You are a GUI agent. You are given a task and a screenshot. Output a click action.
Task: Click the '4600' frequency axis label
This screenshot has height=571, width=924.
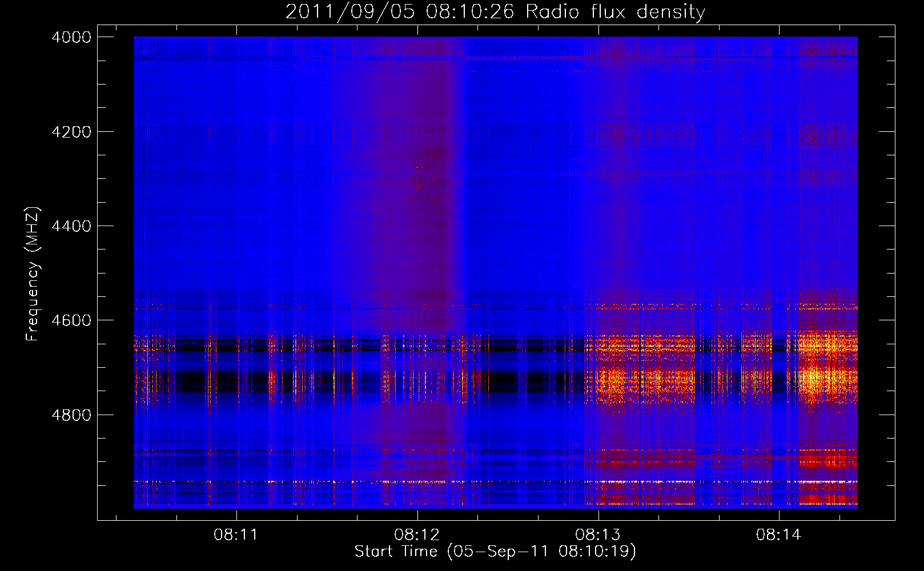tap(71, 320)
